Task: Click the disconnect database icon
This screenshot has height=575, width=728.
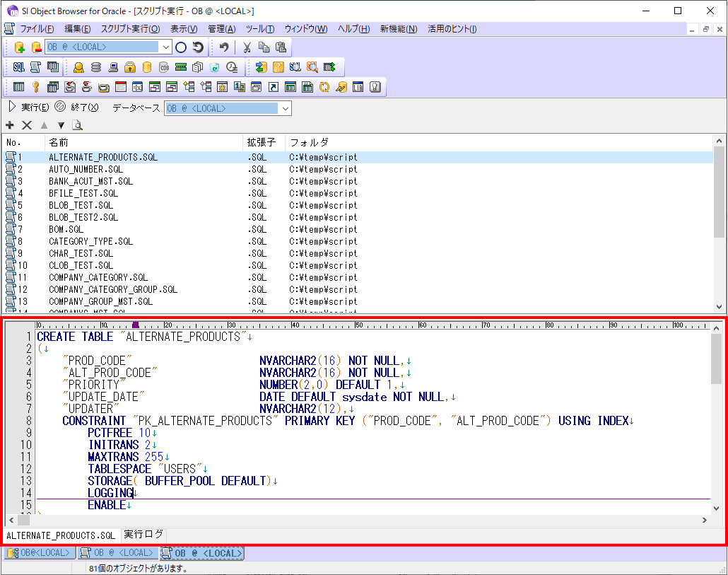Action: 35,47
